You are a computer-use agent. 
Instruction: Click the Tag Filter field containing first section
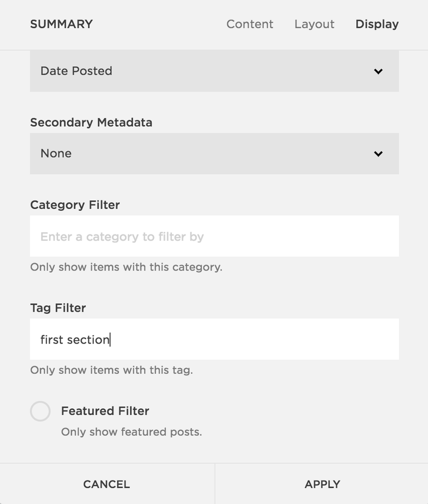coord(214,340)
